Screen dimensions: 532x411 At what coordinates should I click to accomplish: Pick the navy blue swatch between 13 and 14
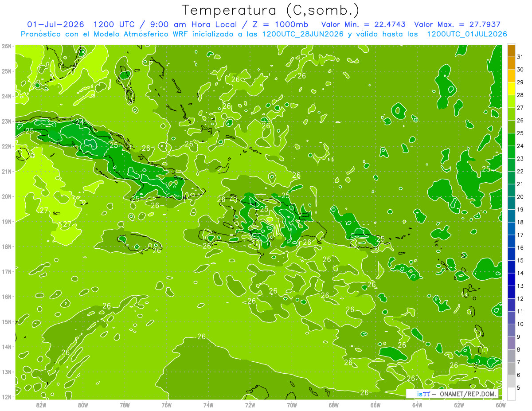click(511, 280)
